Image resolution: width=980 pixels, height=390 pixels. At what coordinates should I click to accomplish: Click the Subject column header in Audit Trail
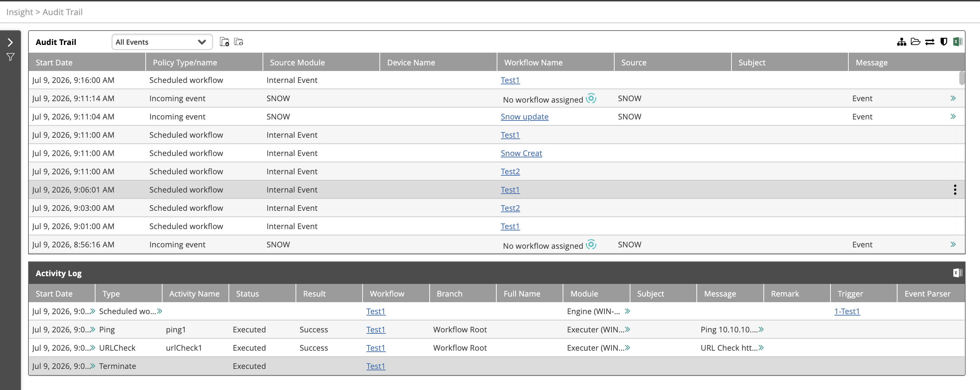[789, 62]
